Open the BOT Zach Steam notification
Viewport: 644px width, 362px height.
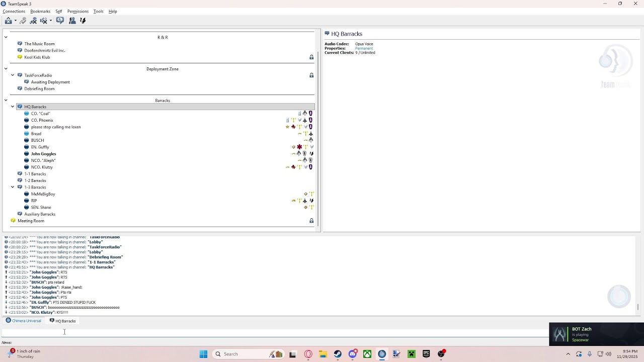point(597,334)
